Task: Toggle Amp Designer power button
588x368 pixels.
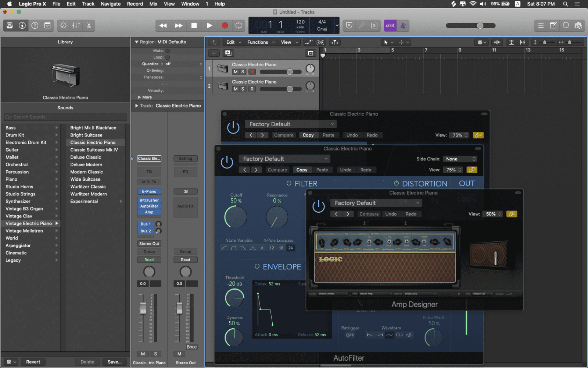Action: pyautogui.click(x=319, y=206)
